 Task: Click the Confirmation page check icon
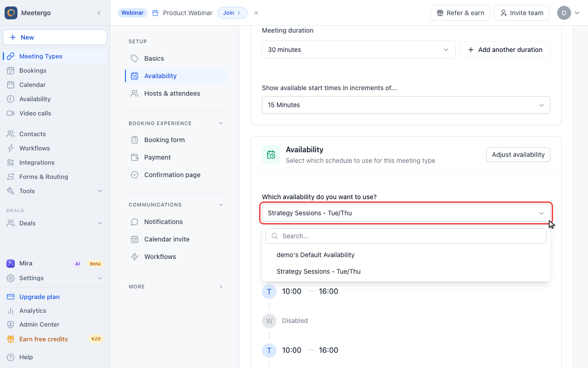(x=135, y=175)
